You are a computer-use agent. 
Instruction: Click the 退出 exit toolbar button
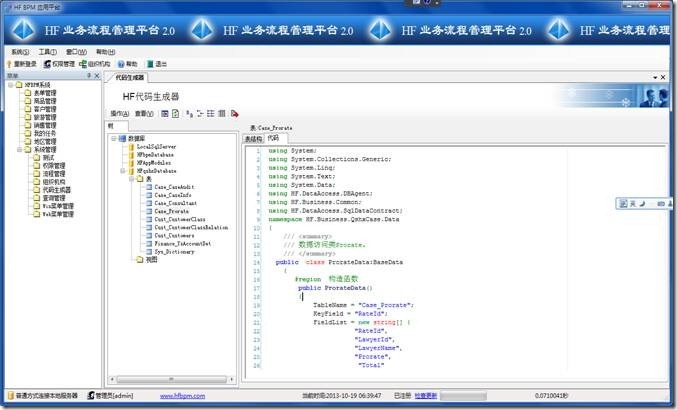click(x=157, y=64)
